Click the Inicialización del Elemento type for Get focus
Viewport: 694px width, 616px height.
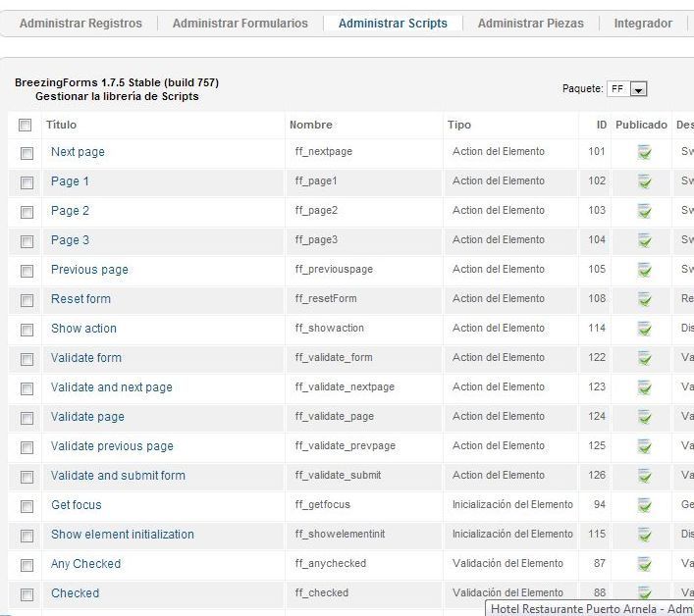(512, 504)
